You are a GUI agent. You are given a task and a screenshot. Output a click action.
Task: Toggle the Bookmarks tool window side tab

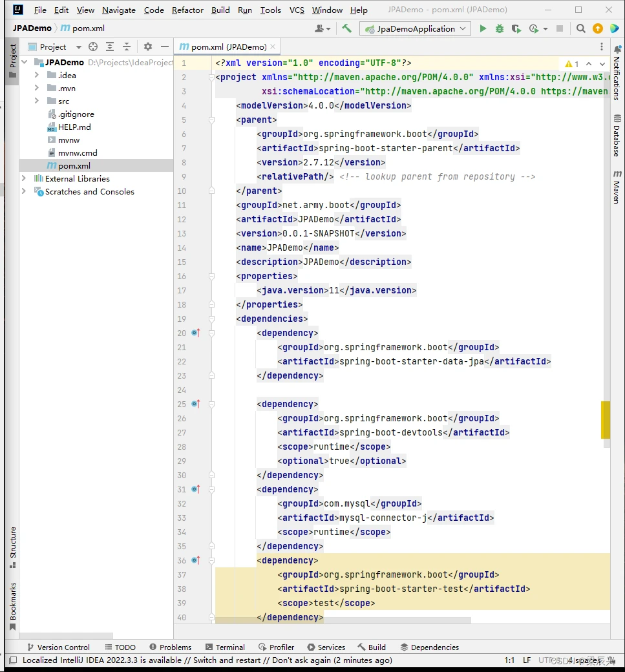click(13, 605)
